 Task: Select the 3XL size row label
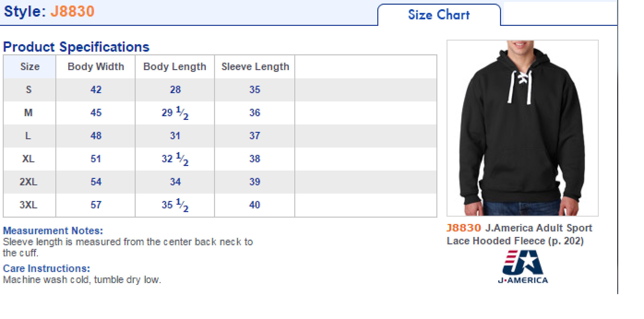click(29, 205)
